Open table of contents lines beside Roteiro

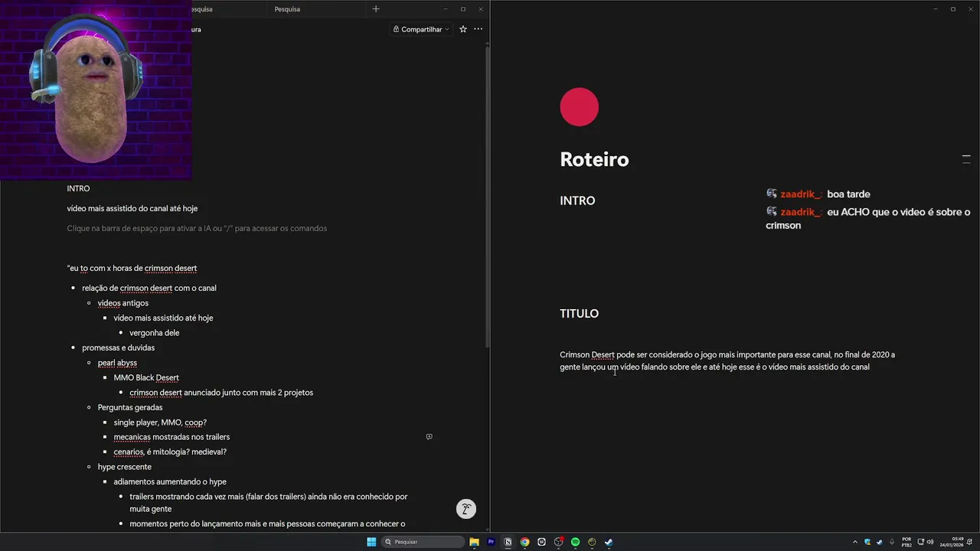[x=965, y=159]
